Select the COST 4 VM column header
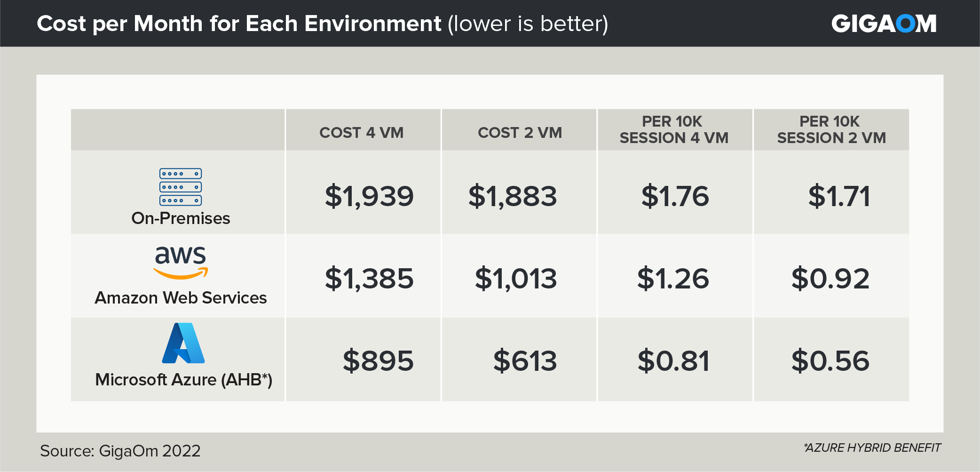The width and height of the screenshot is (980, 472). [361, 133]
